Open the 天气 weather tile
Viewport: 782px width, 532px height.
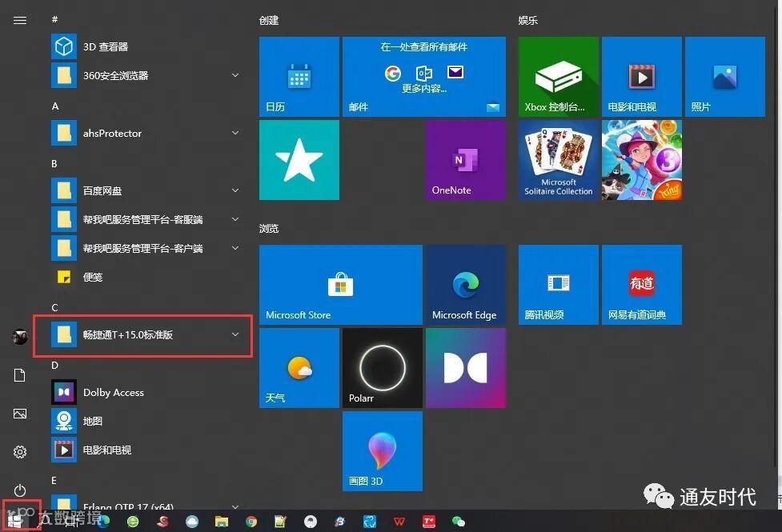coord(299,368)
